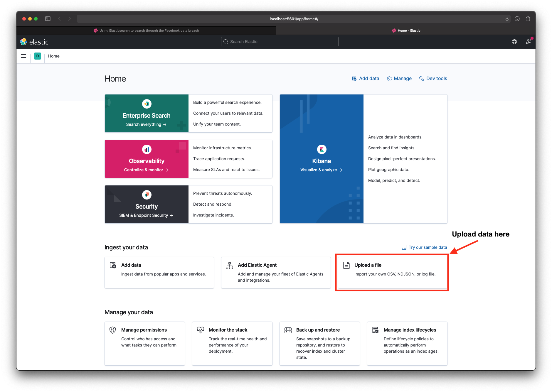Open the Back up and restore title

(x=318, y=330)
